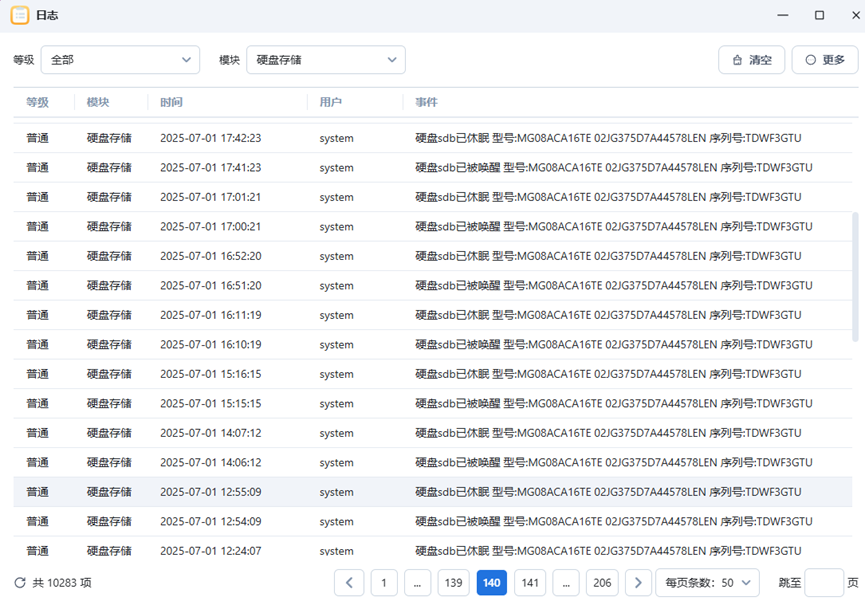Select log row timestamped 2025-07-01 15:16:15
Image resolution: width=865 pixels, height=605 pixels.
point(432,374)
